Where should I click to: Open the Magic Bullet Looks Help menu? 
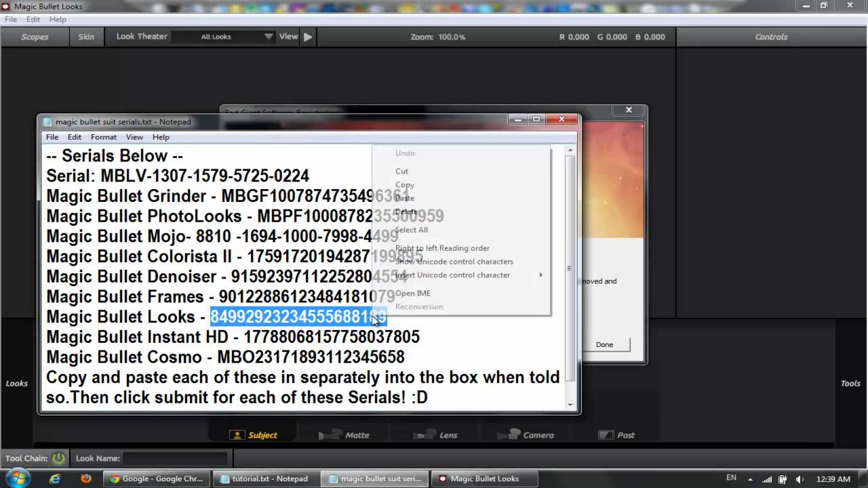click(x=58, y=19)
